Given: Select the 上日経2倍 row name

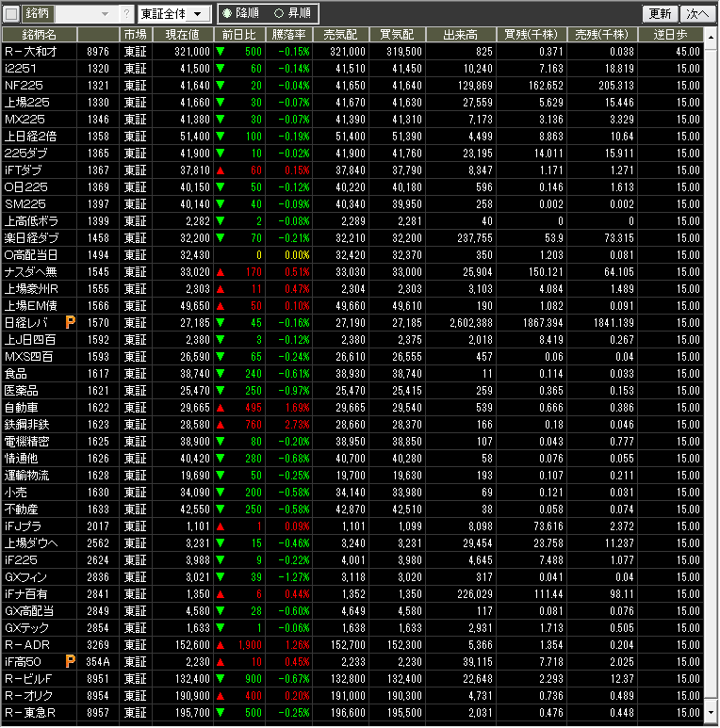Looking at the screenshot, I should (x=31, y=136).
